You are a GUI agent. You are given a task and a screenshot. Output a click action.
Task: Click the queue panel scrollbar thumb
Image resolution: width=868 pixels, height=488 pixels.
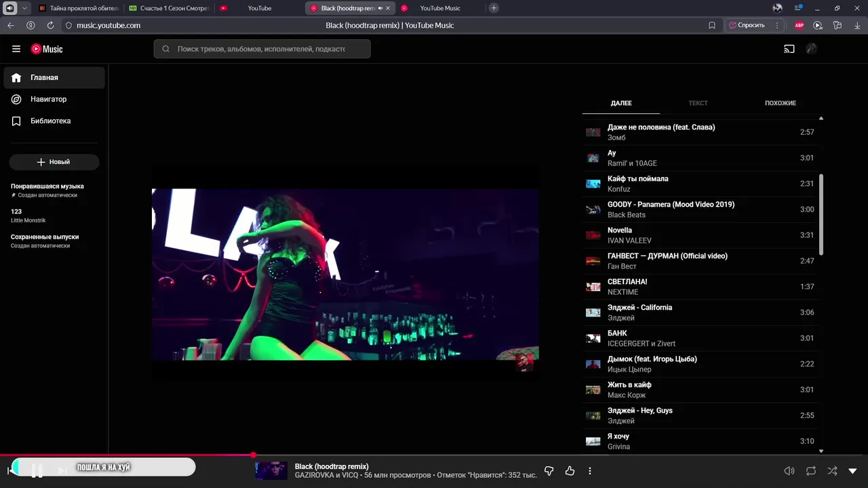[x=821, y=214]
